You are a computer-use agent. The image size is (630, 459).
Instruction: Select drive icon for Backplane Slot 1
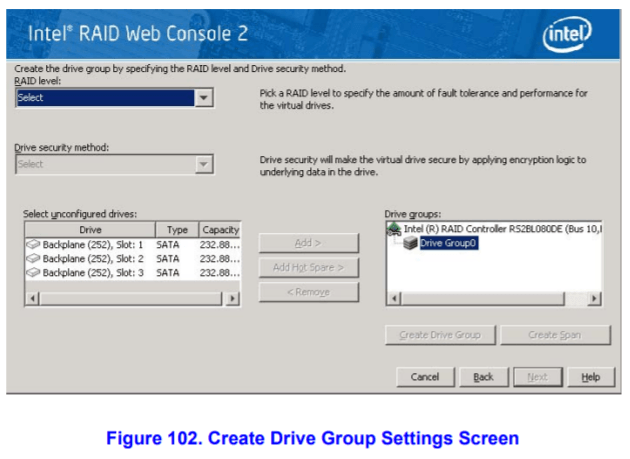(33, 244)
